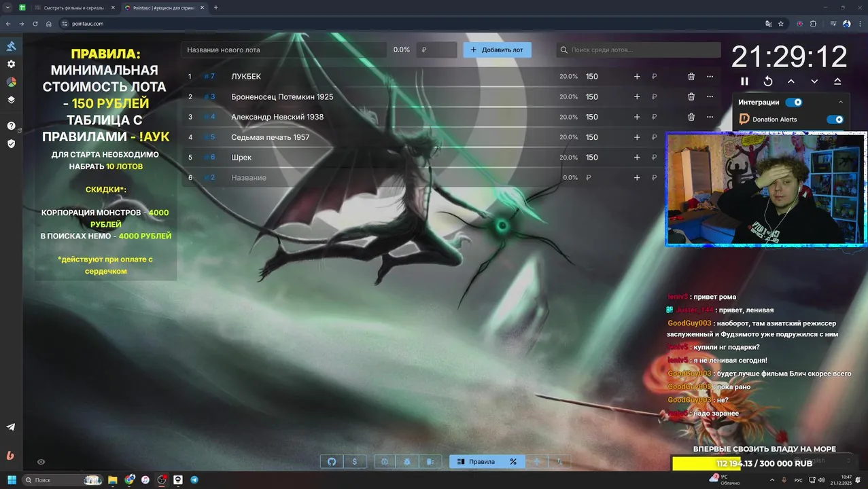Pause the auction timer
Image resolution: width=868 pixels, height=489 pixels.
(744, 81)
